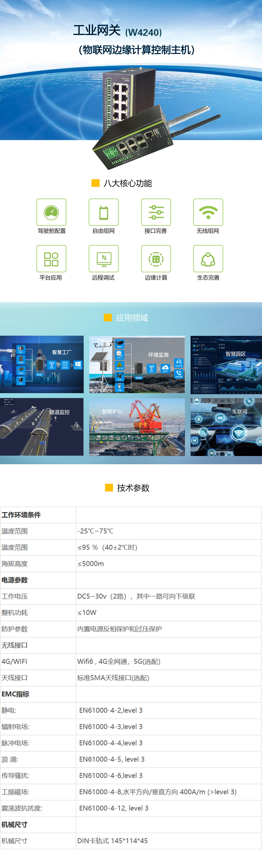262x868 pixels.
Task: Click the 工频磁场 row label
Action: [15, 792]
